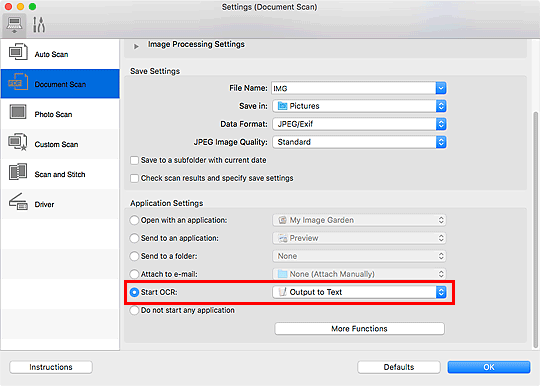Image resolution: width=540 pixels, height=386 pixels.
Task: Select the Scan and Stitch icon
Action: click(18, 172)
